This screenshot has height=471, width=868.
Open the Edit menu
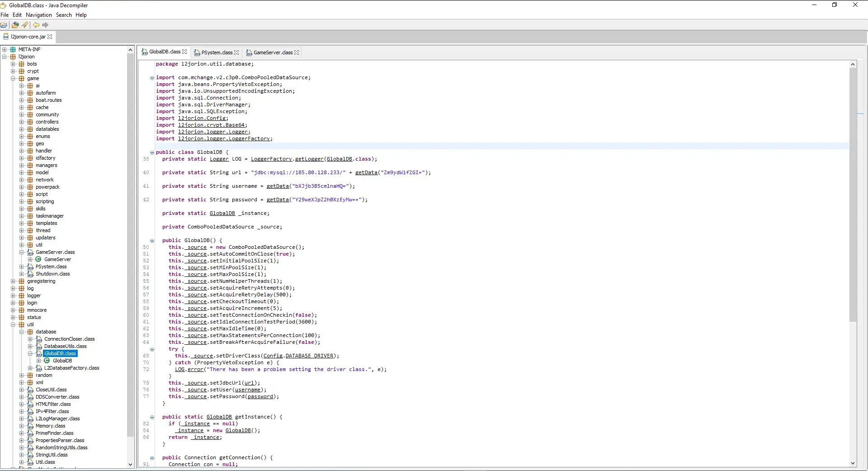click(x=17, y=15)
